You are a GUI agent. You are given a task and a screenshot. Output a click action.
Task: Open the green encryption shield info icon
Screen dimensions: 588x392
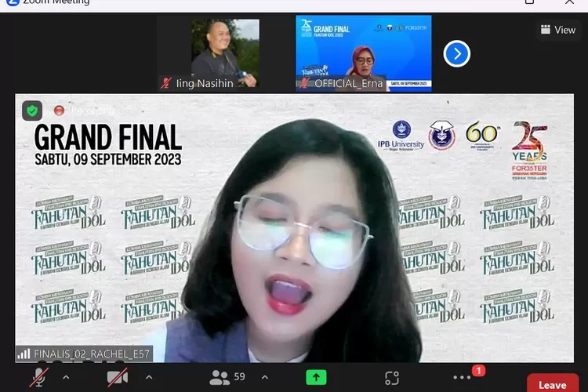(32, 111)
